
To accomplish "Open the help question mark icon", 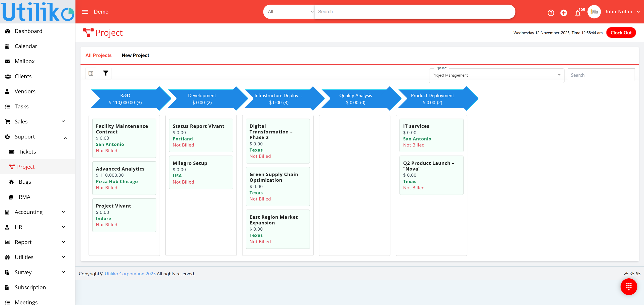I will tap(551, 13).
